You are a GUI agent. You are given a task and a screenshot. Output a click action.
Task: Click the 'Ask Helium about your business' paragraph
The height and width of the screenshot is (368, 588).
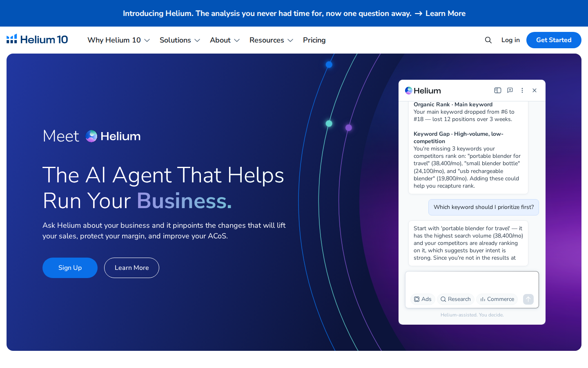(x=164, y=231)
